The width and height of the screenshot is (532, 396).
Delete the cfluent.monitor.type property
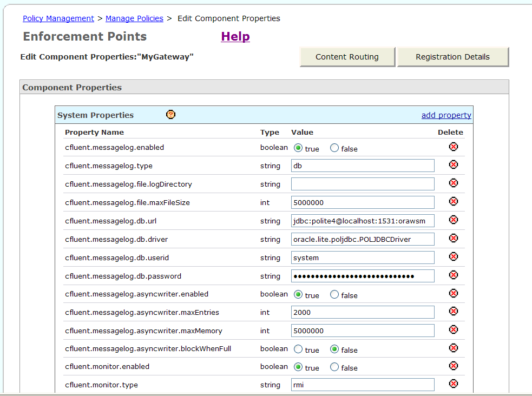pyautogui.click(x=454, y=384)
